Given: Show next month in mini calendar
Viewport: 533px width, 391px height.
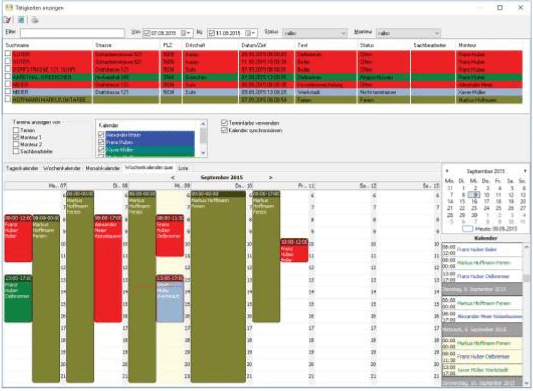Looking at the screenshot, I should click(x=525, y=171).
